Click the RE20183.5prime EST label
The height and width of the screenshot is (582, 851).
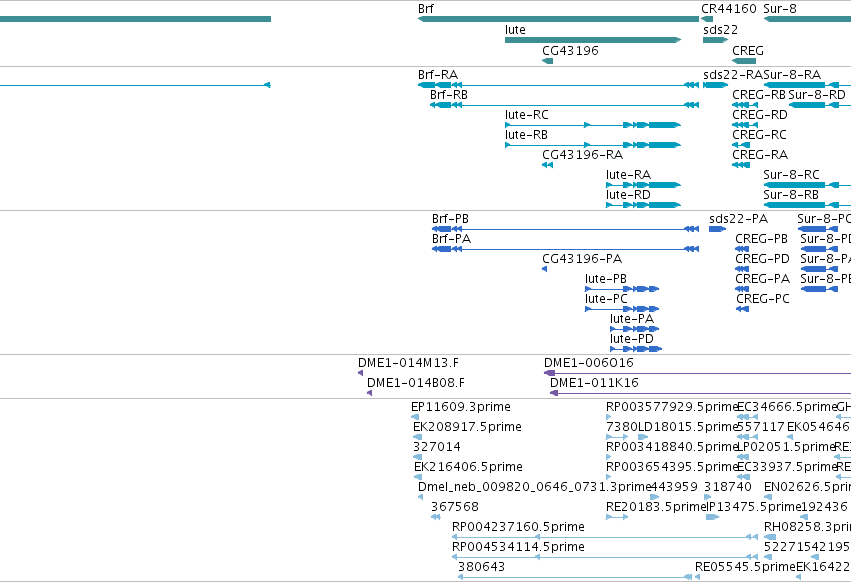(656, 508)
